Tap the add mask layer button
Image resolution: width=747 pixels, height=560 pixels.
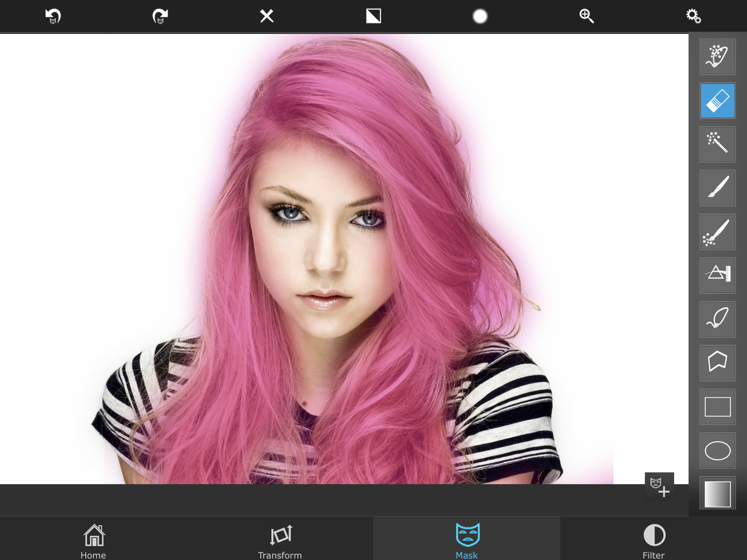click(x=659, y=487)
